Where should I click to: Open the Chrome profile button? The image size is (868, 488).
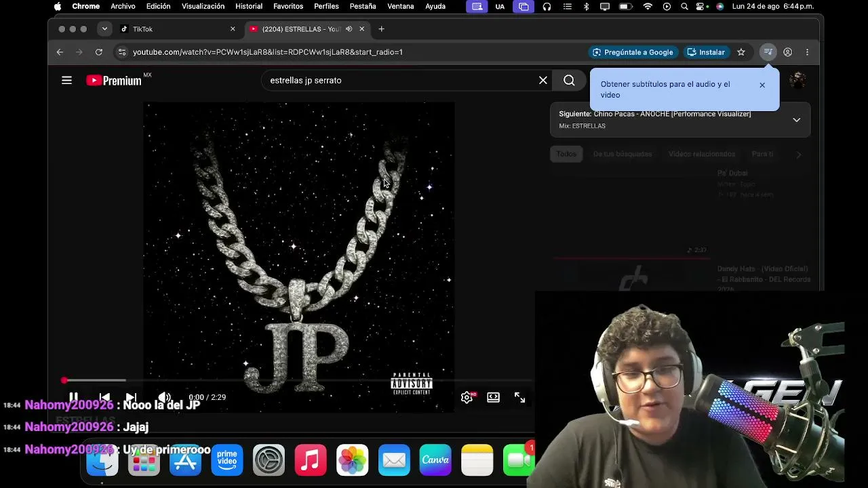[x=787, y=52]
